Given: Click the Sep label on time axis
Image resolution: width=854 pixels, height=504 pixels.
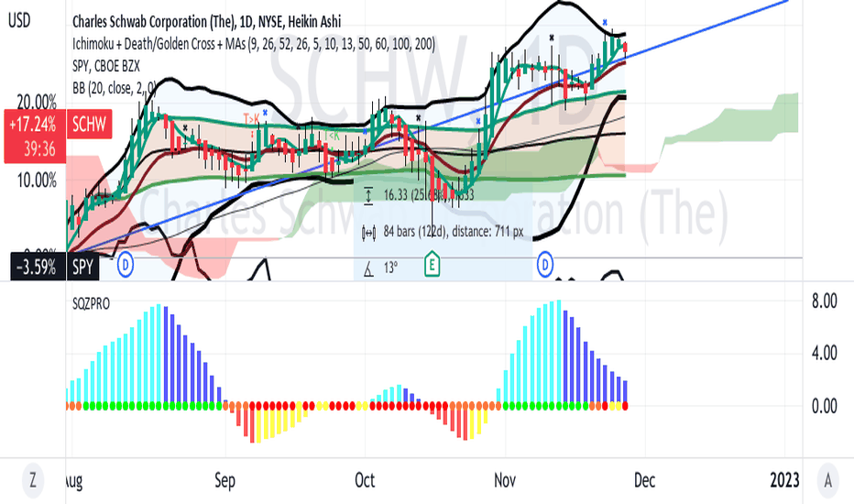Looking at the screenshot, I should click(224, 480).
